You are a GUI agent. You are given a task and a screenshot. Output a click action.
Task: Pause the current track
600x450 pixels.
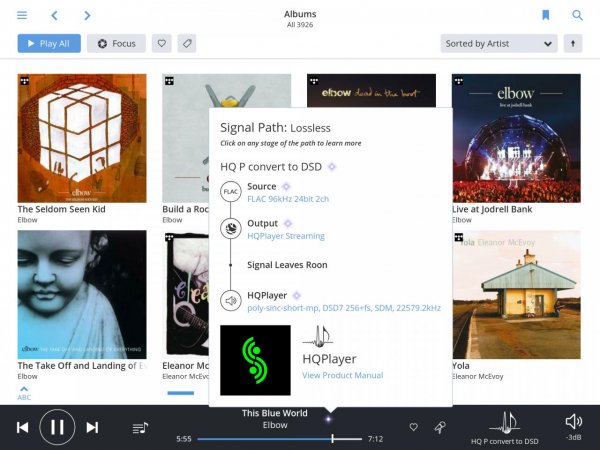coord(57,427)
